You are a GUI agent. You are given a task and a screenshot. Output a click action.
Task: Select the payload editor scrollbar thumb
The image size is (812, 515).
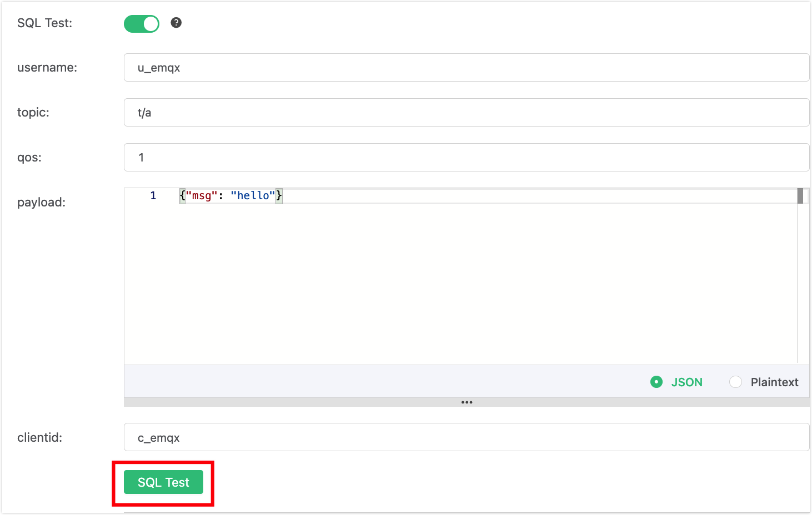point(800,196)
